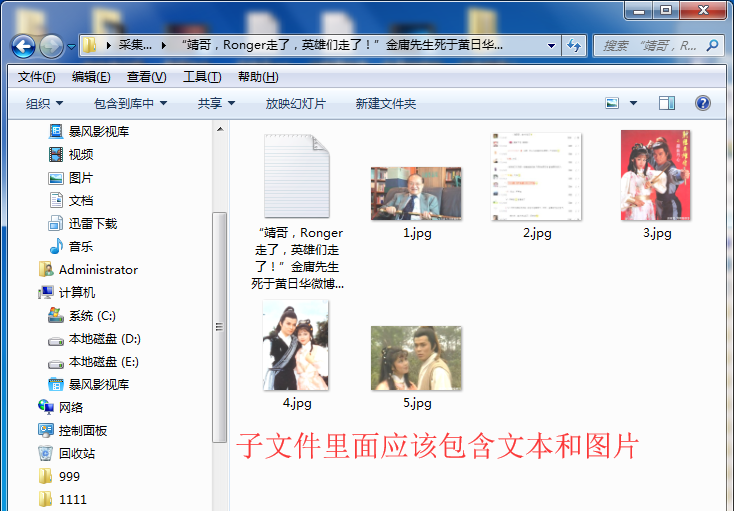Select the 5.jpg thumbnail
This screenshot has height=511, width=734.
pyautogui.click(x=416, y=358)
